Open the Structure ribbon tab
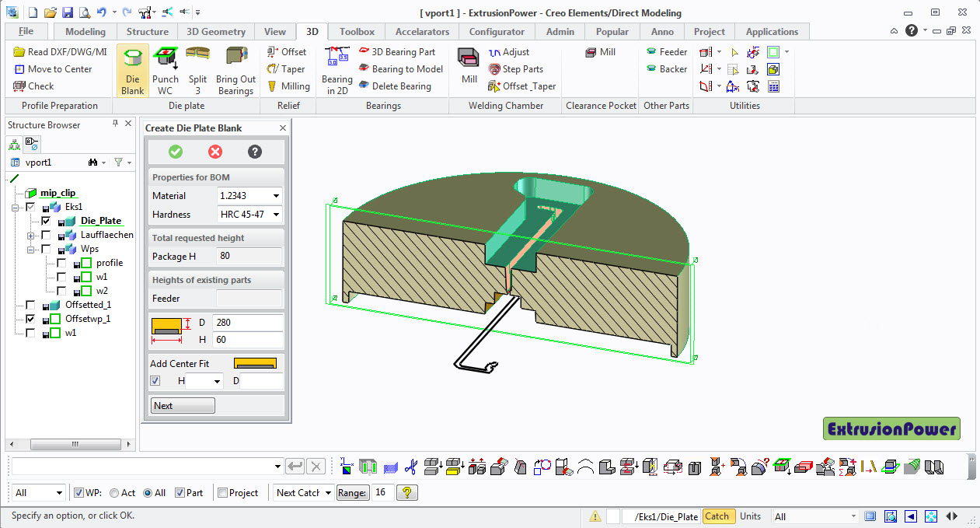The image size is (980, 528). (x=148, y=32)
